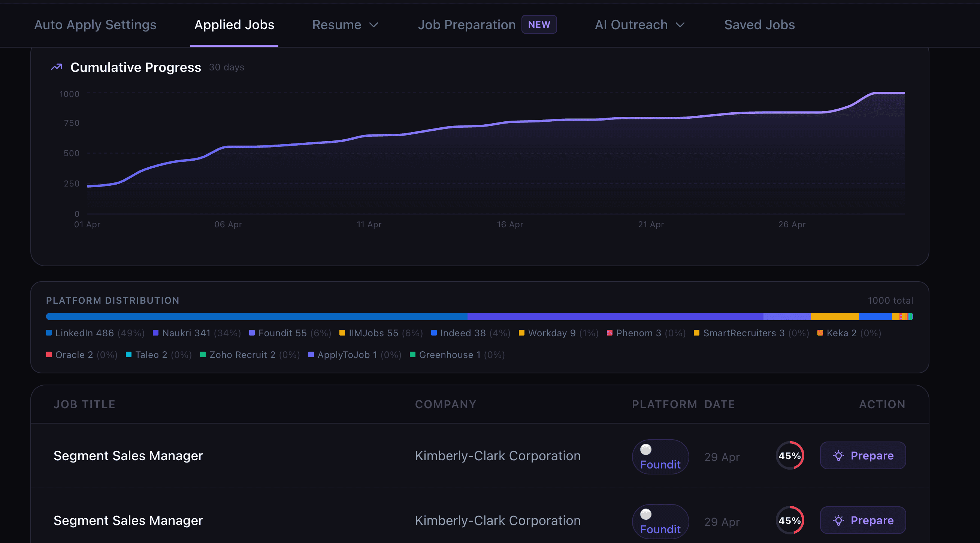Click the PLATFORM column header

coord(664,404)
